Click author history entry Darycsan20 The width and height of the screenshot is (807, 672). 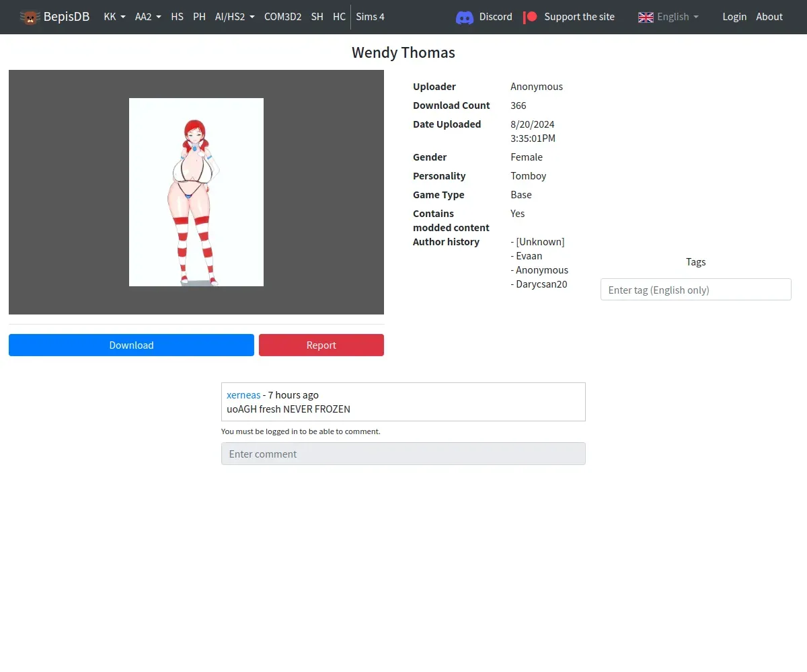click(x=539, y=284)
